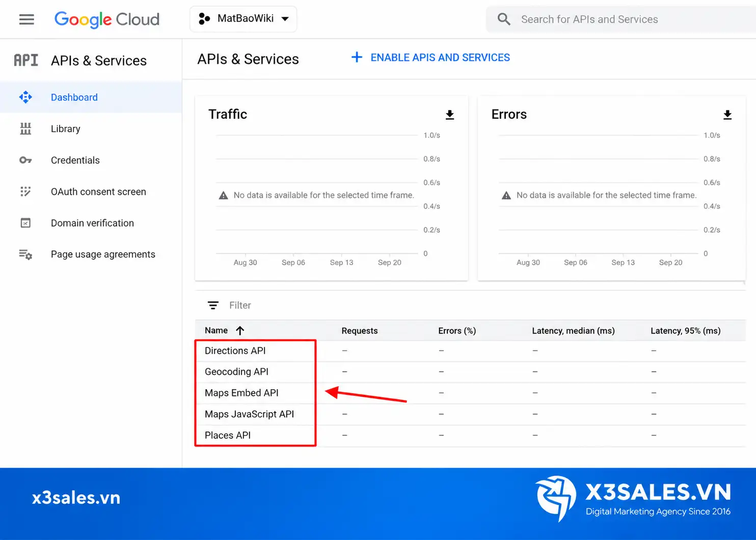
Task: Open Places API entry
Action: point(228,435)
